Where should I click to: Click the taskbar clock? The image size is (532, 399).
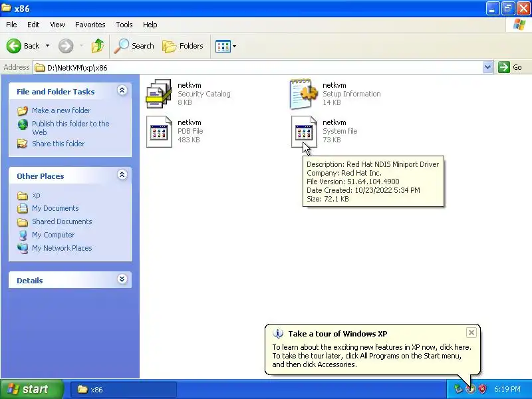pos(507,389)
